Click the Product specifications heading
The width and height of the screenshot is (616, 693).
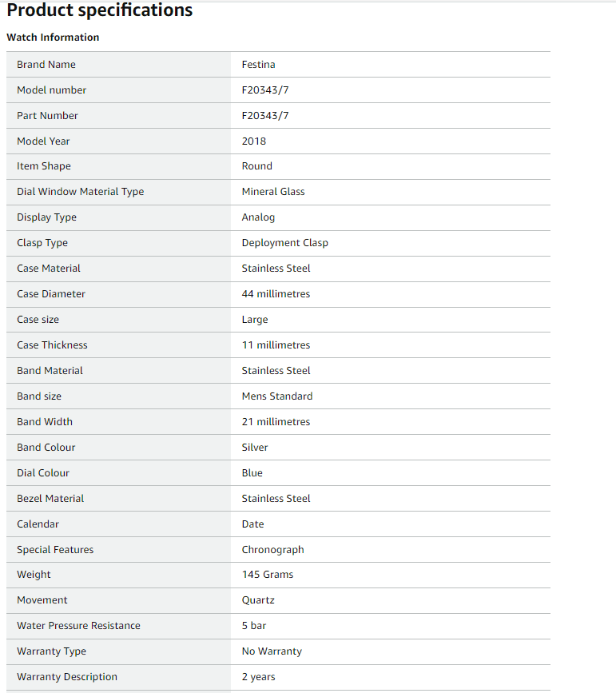pyautogui.click(x=99, y=10)
